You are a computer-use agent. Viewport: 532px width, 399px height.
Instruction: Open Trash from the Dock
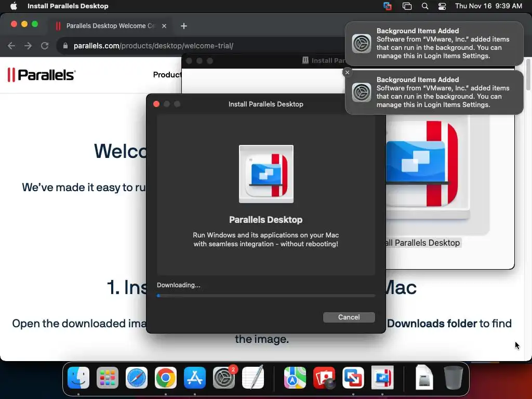[x=453, y=378]
